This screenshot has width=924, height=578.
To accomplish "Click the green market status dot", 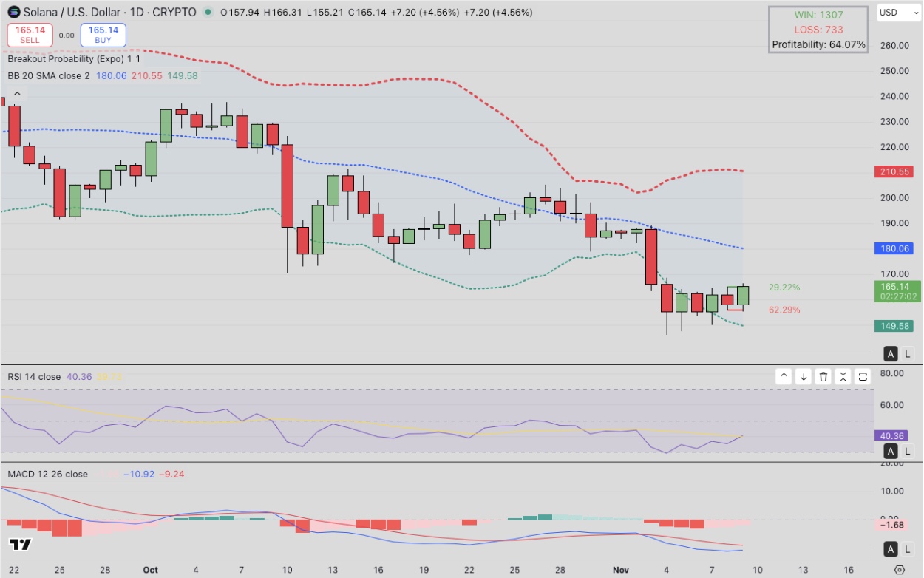I will [x=207, y=12].
